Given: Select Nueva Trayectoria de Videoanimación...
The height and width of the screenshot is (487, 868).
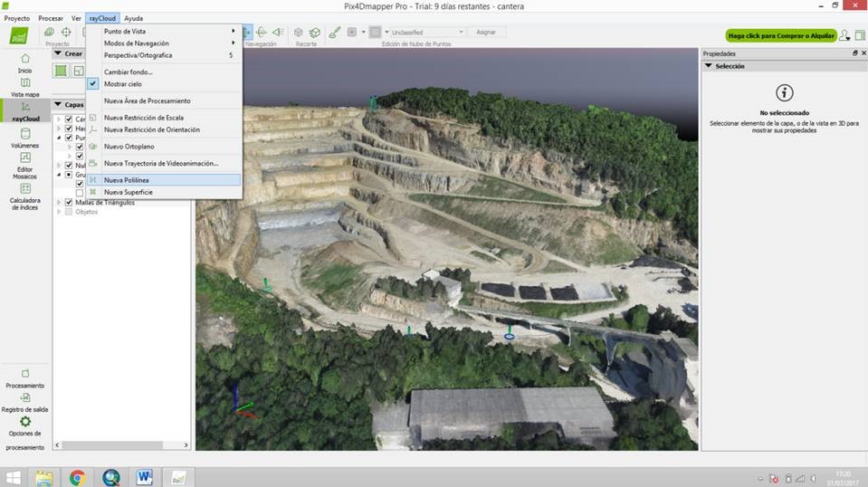Looking at the screenshot, I should (165, 163).
